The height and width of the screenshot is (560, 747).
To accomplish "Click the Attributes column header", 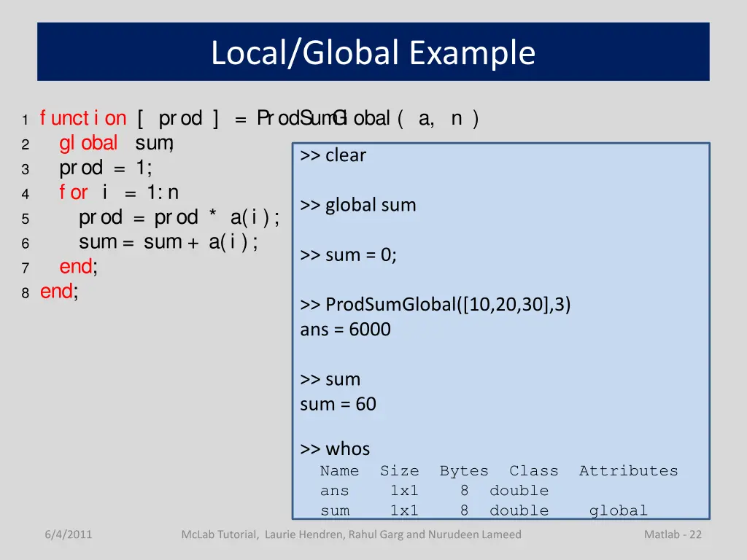I will 628,471.
